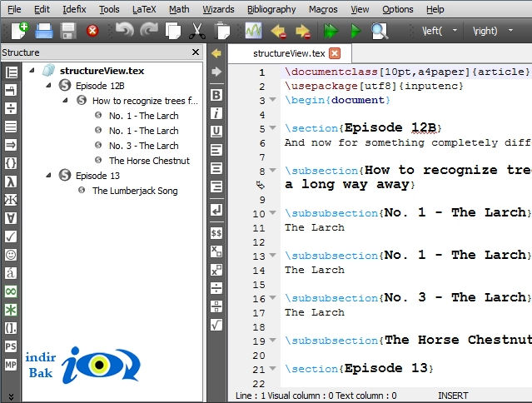The image size is (532, 403).
Task: Insert inline math with the $$ icon
Action: [216, 233]
